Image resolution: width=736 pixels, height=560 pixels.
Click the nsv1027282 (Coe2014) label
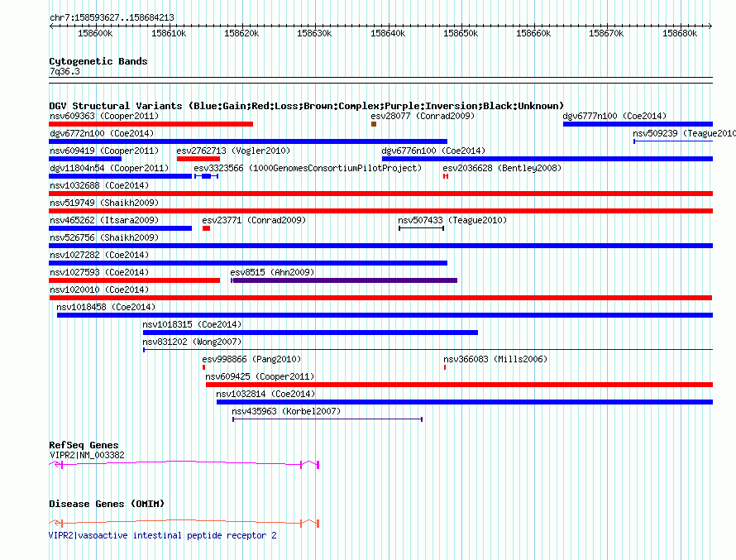point(99,255)
